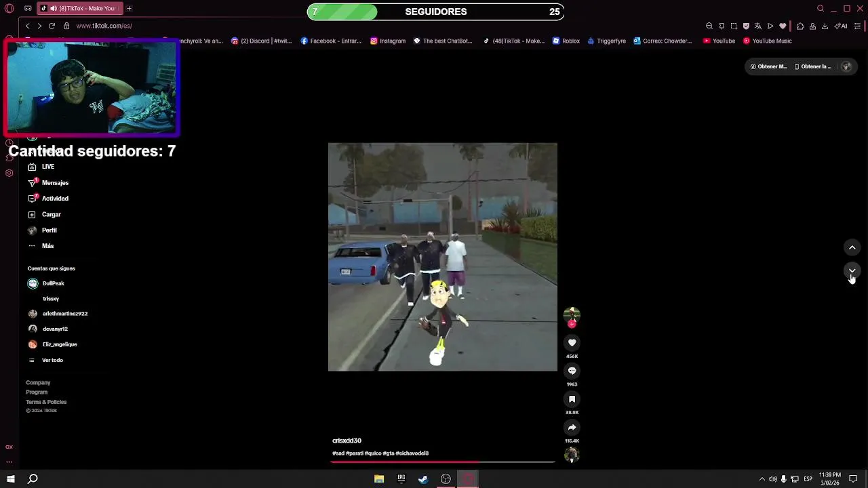Click the GTA video player
The height and width of the screenshot is (488, 868).
pyautogui.click(x=443, y=257)
